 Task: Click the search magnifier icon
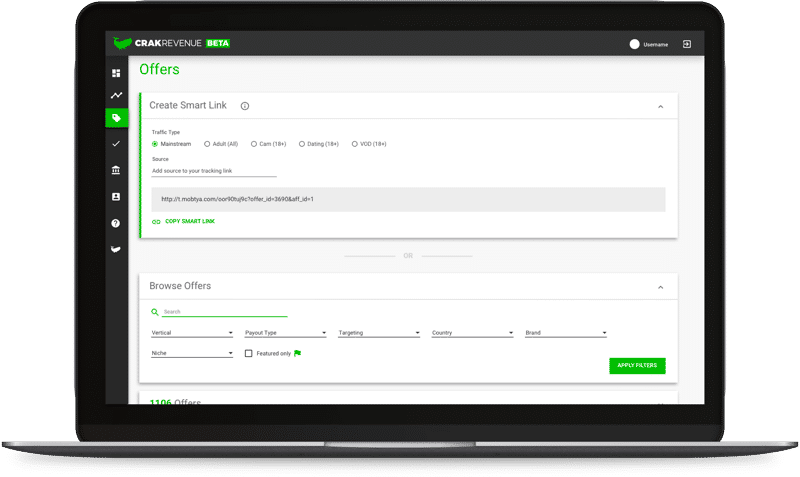pyautogui.click(x=155, y=312)
